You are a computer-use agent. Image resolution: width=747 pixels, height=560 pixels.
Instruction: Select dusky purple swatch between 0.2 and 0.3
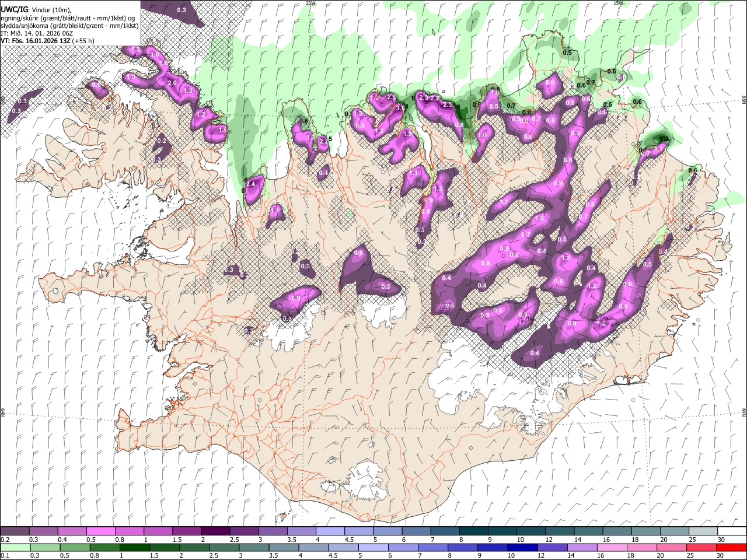15,531
